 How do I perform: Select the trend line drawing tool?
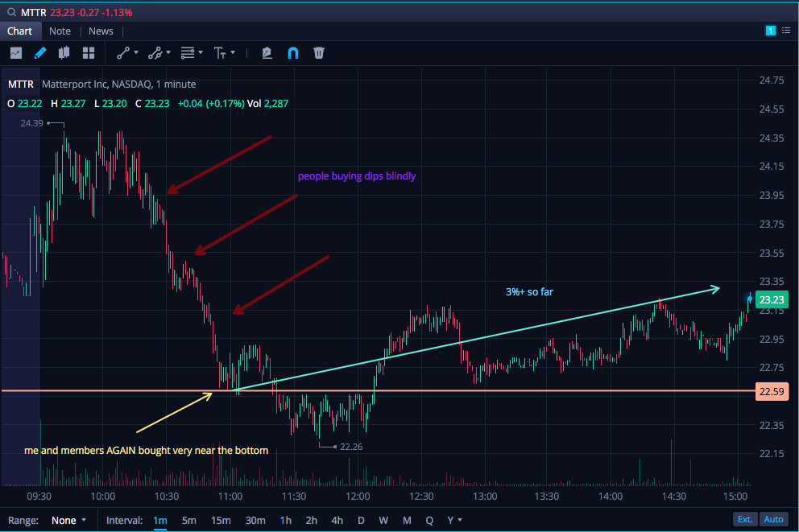[x=123, y=53]
